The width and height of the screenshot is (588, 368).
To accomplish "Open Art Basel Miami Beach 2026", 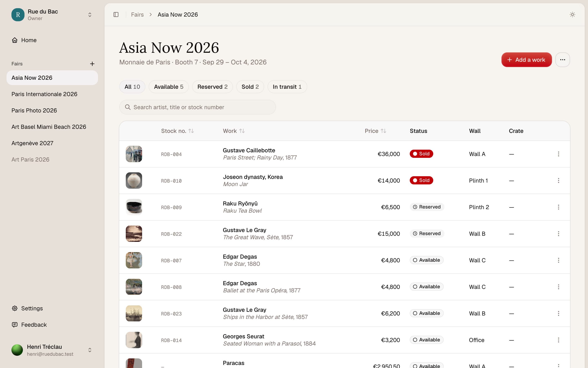I will (52, 127).
